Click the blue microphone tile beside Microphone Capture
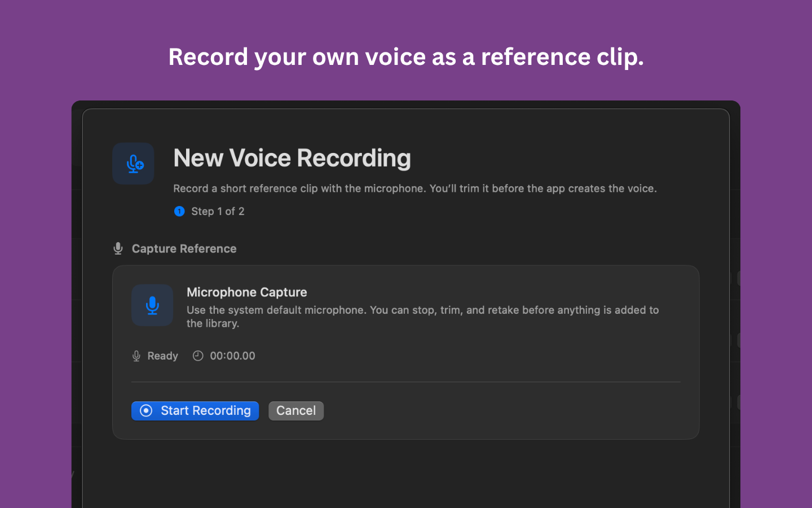 [152, 305]
